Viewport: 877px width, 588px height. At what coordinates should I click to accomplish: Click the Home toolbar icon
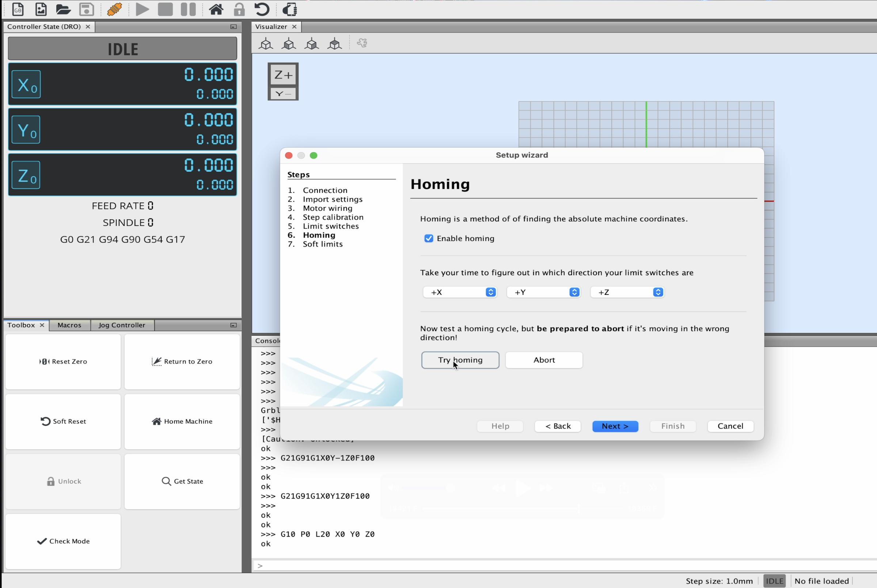pyautogui.click(x=216, y=10)
